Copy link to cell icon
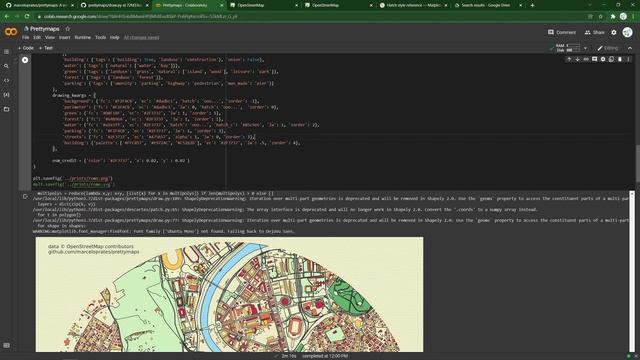Image resolution: width=640 pixels, height=360 pixels. (586, 60)
